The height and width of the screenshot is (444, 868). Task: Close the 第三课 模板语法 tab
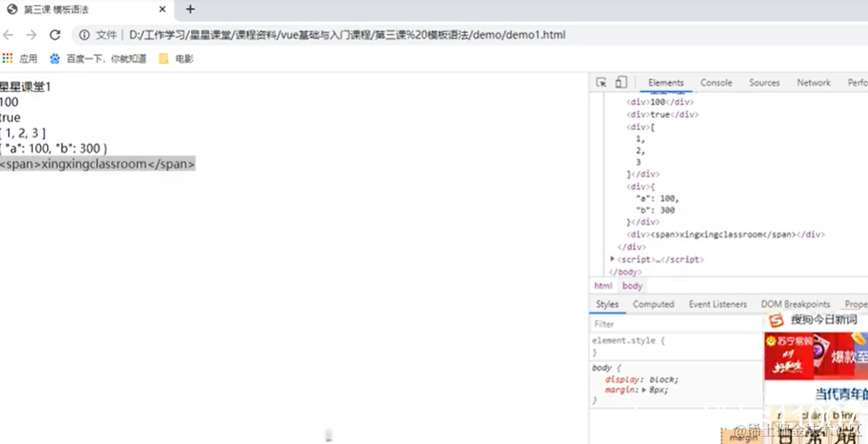pos(163,10)
